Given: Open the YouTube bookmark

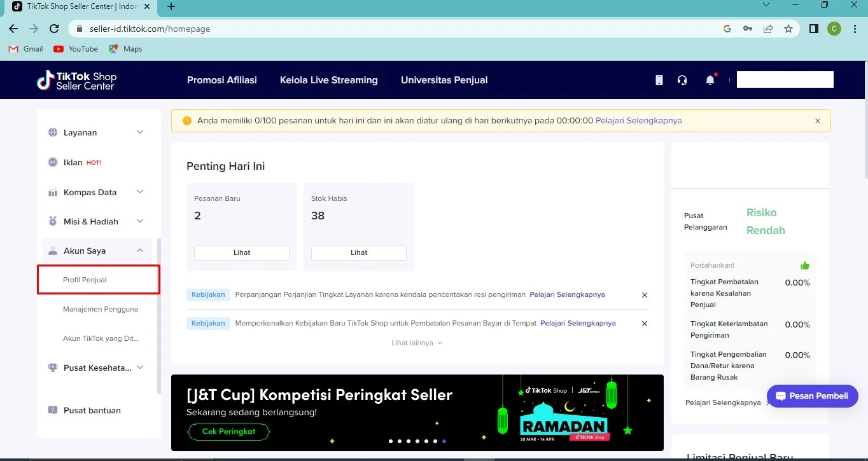Looking at the screenshot, I should pyautogui.click(x=76, y=49).
